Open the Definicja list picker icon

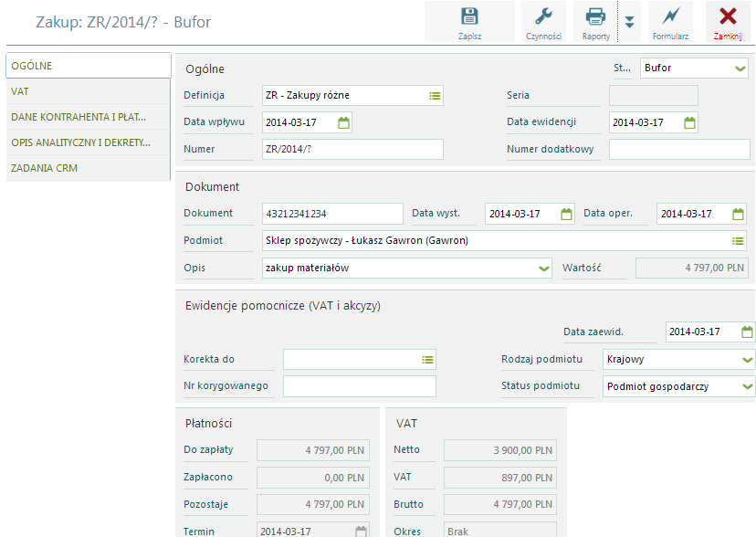435,96
